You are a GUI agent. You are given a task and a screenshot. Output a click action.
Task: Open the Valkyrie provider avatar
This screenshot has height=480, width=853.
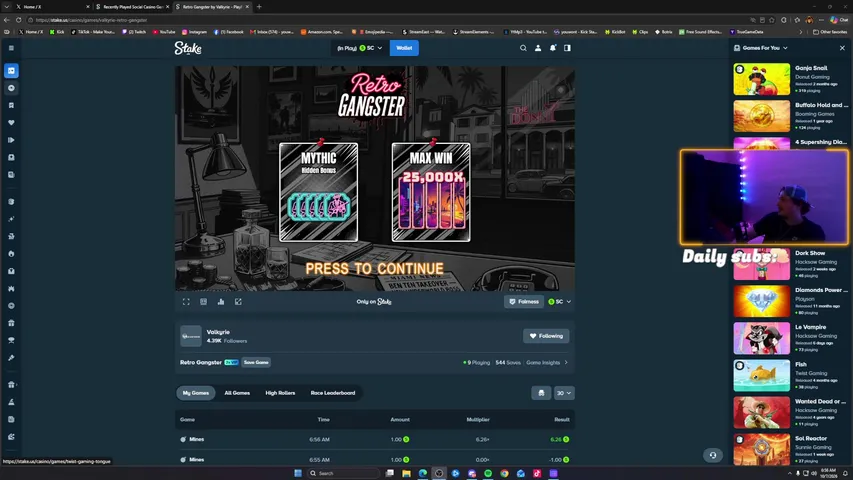[x=191, y=336]
